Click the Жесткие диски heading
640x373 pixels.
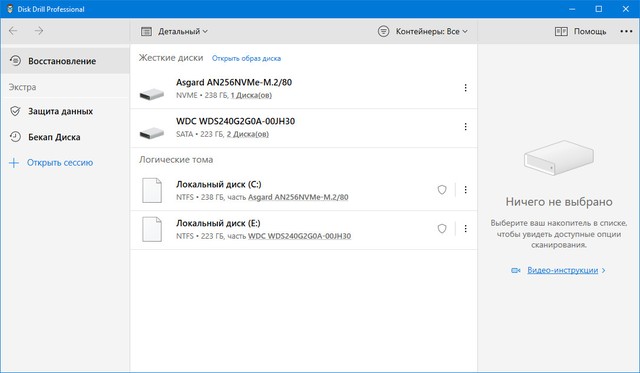171,58
